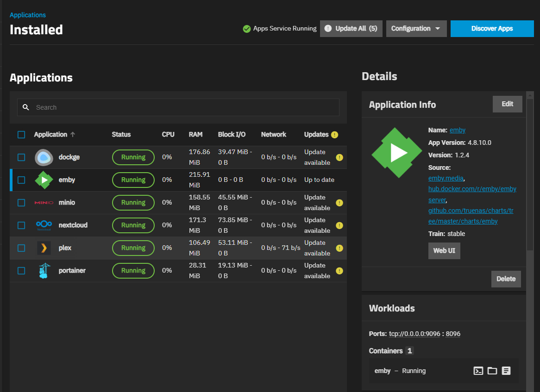Viewport: 540px width, 392px height.
Task: Click the plex Running status badge
Action: (133, 248)
